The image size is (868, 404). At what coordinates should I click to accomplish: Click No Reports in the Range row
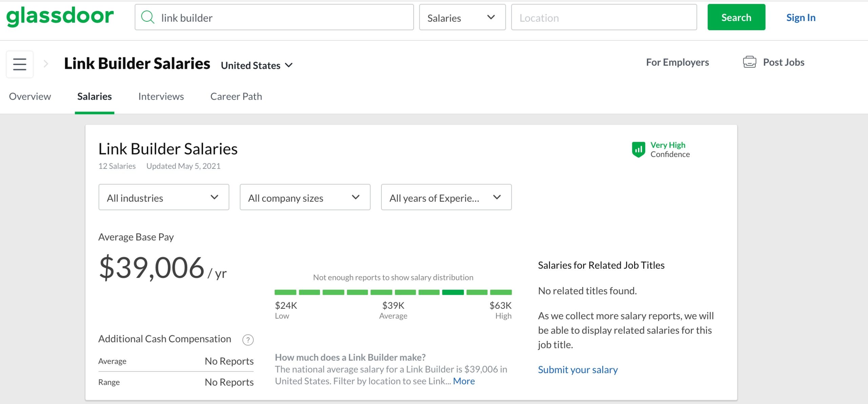229,382
